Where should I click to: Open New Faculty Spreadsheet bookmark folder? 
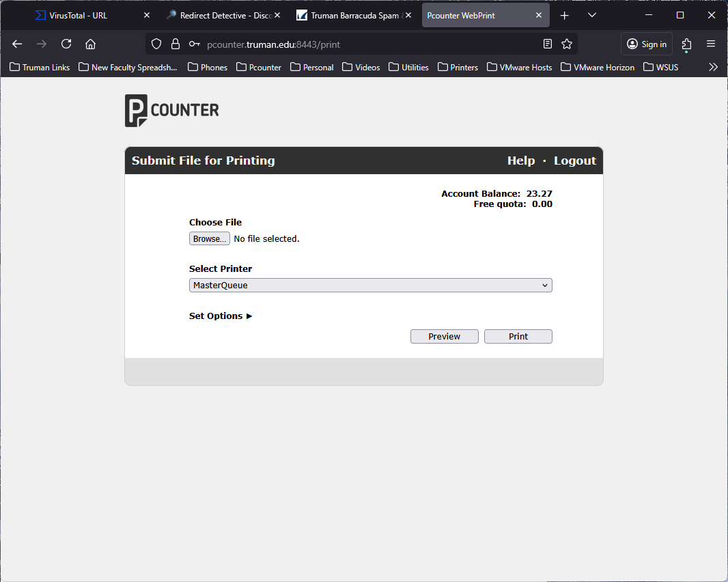tap(128, 68)
